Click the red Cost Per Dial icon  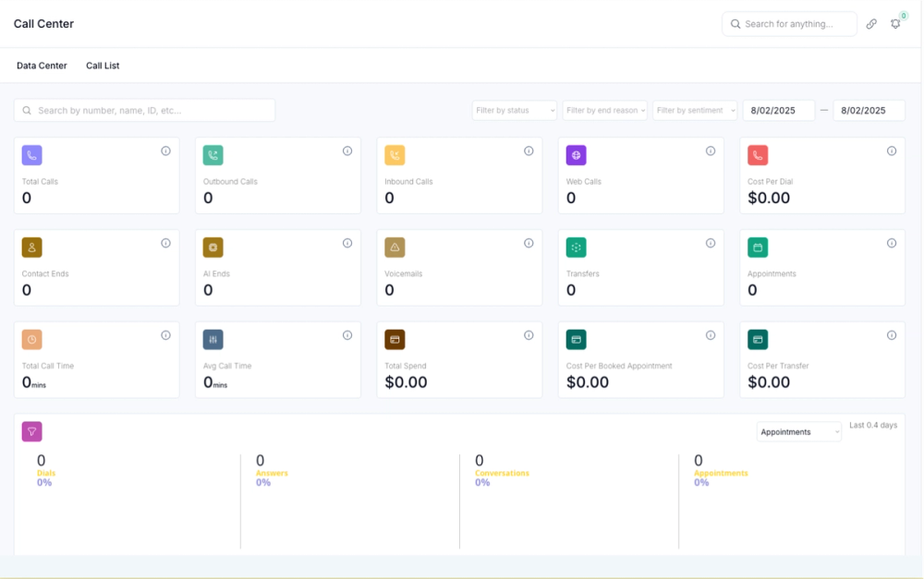click(758, 155)
